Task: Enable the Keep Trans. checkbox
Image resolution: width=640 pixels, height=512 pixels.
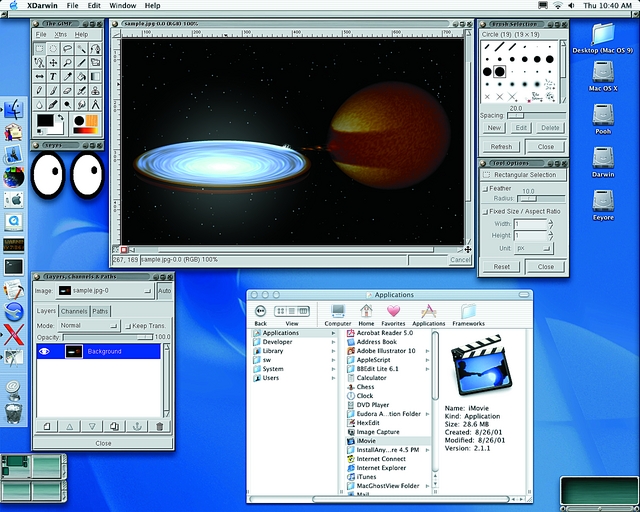Action: [128, 326]
